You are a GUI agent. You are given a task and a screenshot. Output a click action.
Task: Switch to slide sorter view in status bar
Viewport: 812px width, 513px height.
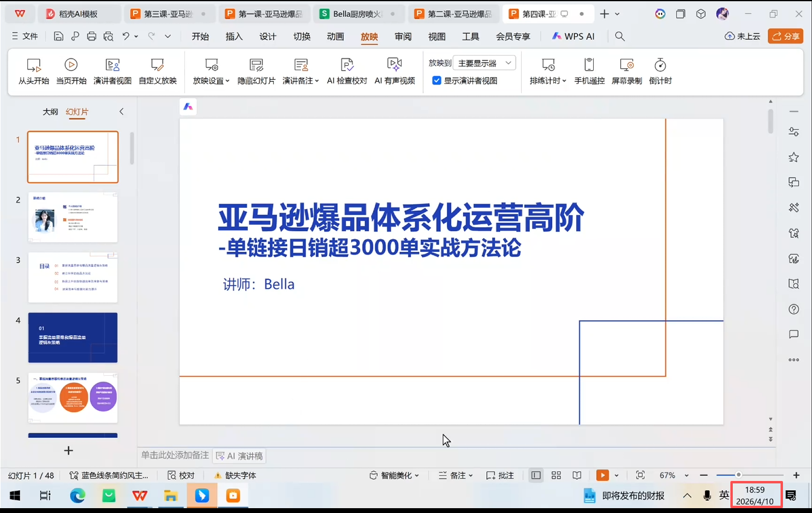[556, 476]
